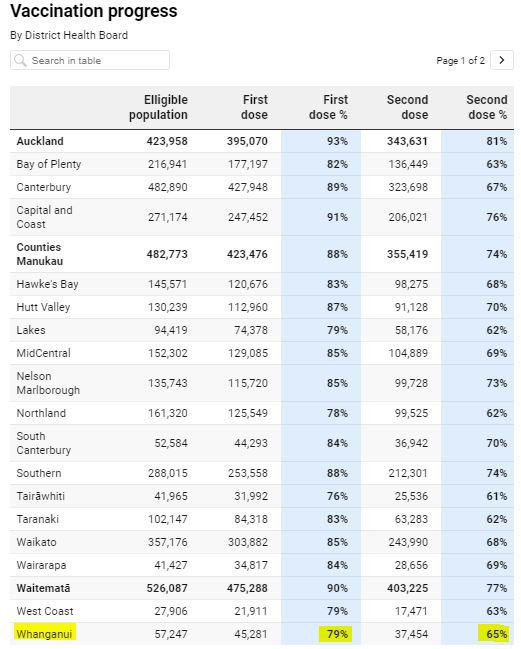Select the Waitematā row label

[x=43, y=588]
